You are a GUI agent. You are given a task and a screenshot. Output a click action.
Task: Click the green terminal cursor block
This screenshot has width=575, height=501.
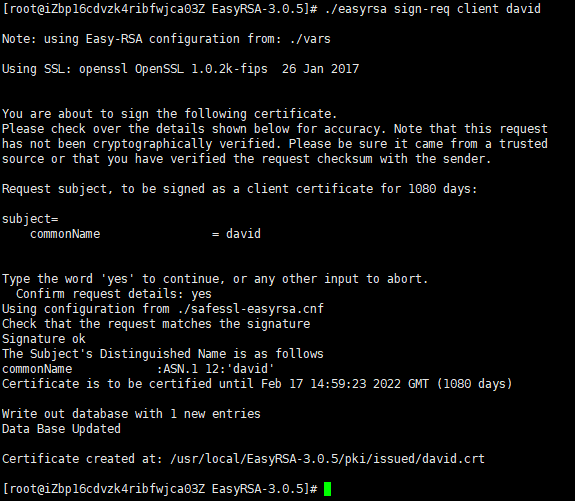327,489
